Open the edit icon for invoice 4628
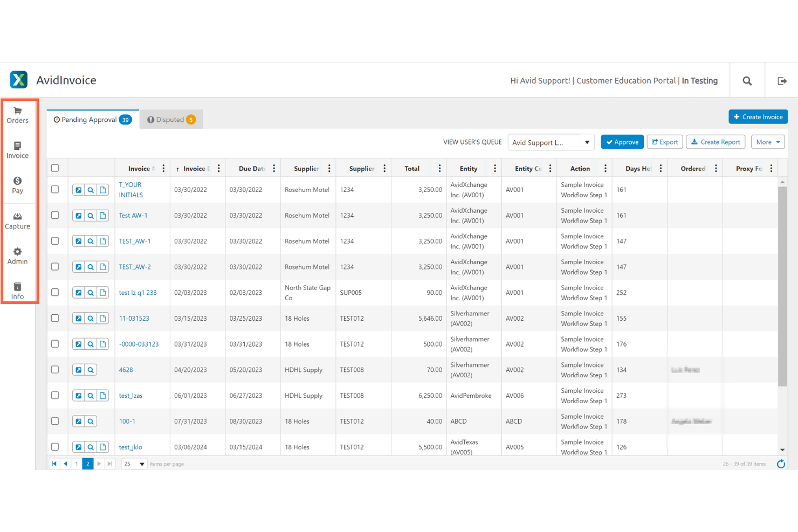The width and height of the screenshot is (798, 532). [x=78, y=370]
